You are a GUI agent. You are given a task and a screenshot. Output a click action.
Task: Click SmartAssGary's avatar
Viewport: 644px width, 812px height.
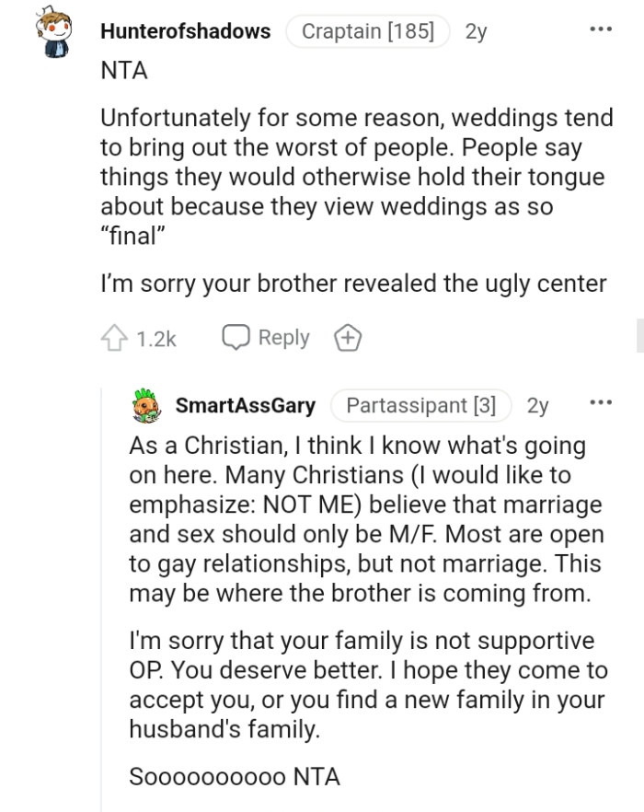(x=146, y=404)
